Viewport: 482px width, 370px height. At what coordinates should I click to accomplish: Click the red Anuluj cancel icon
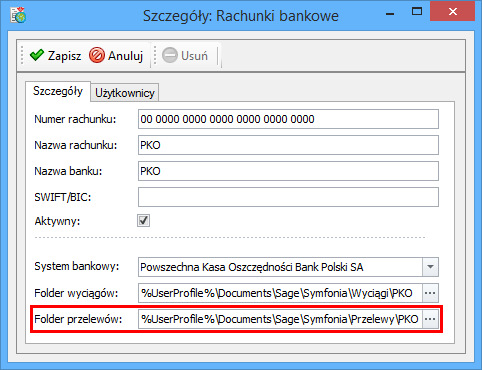pyautogui.click(x=97, y=55)
